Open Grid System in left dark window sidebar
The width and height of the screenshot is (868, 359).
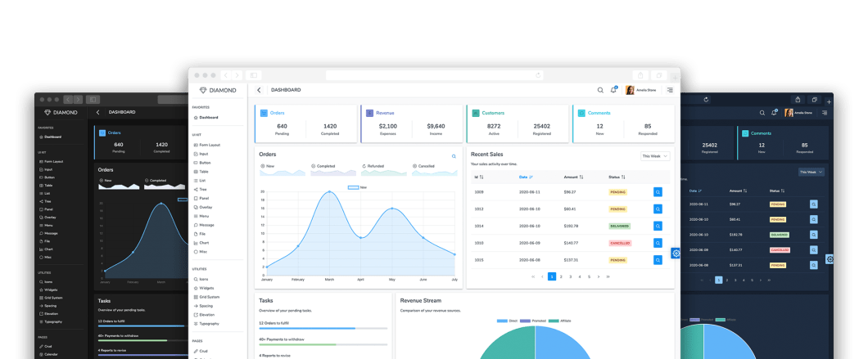coord(51,298)
